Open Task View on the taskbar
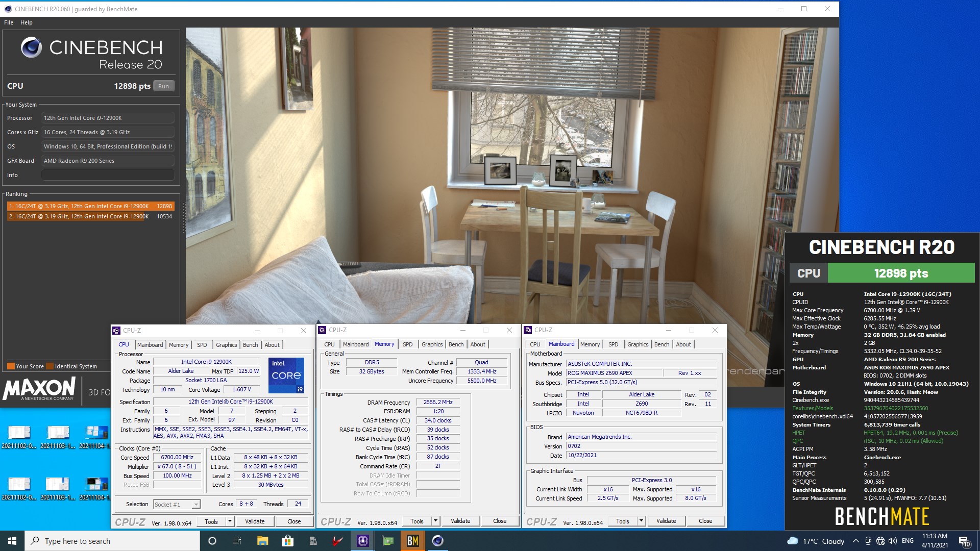 coord(236,541)
